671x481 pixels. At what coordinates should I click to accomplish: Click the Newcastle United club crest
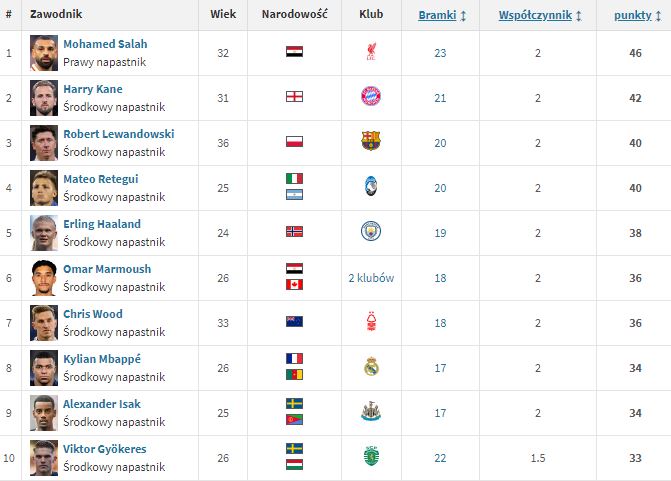pyautogui.click(x=371, y=412)
